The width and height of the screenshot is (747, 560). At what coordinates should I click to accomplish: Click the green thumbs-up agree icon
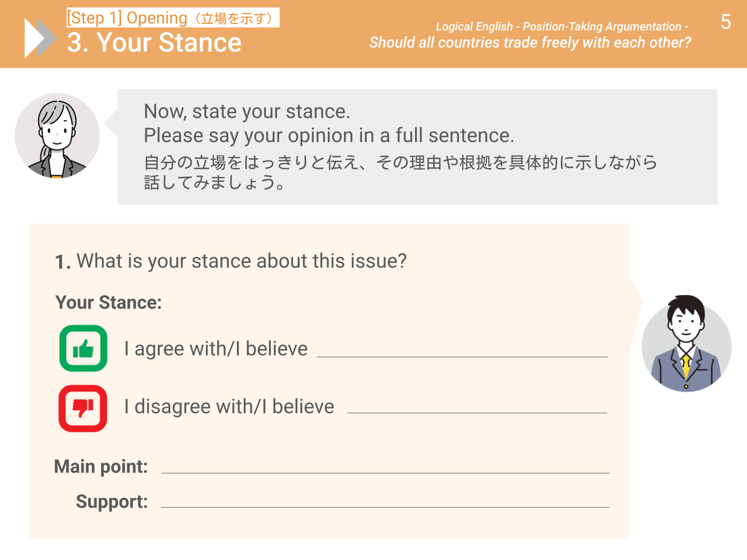[83, 348]
